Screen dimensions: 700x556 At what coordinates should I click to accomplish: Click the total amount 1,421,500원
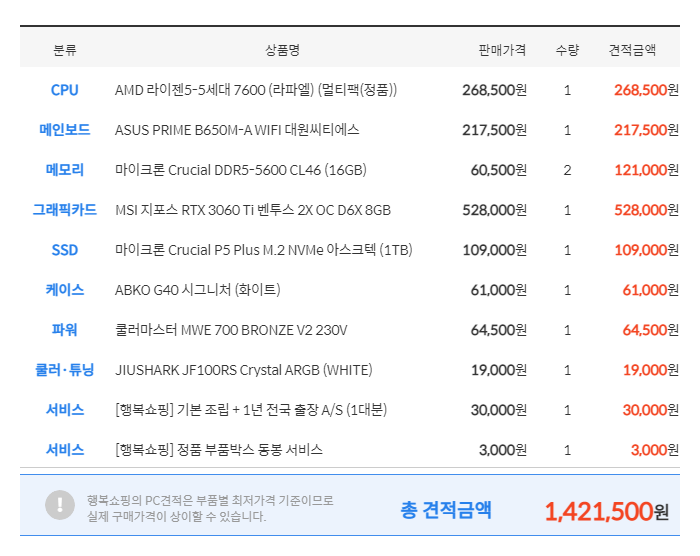tap(607, 511)
